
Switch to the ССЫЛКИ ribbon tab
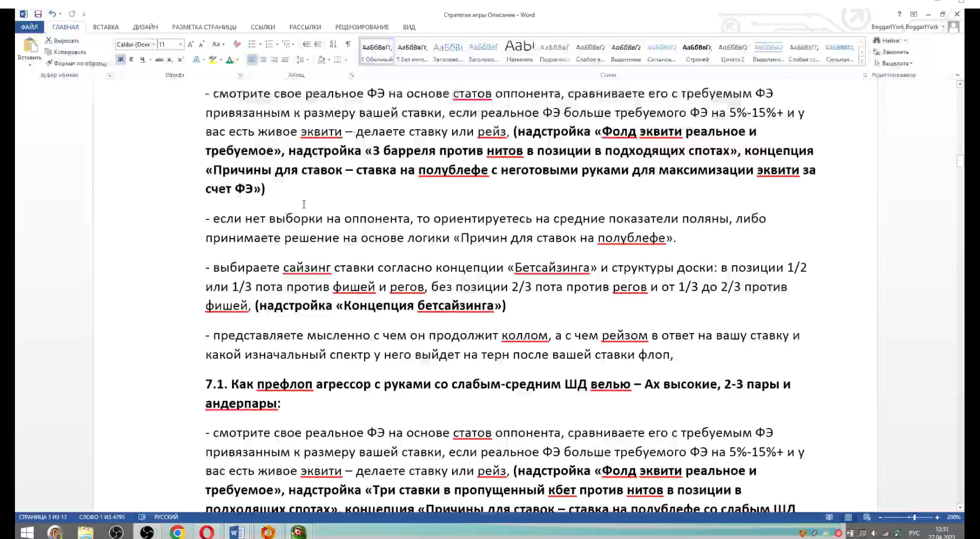263,27
